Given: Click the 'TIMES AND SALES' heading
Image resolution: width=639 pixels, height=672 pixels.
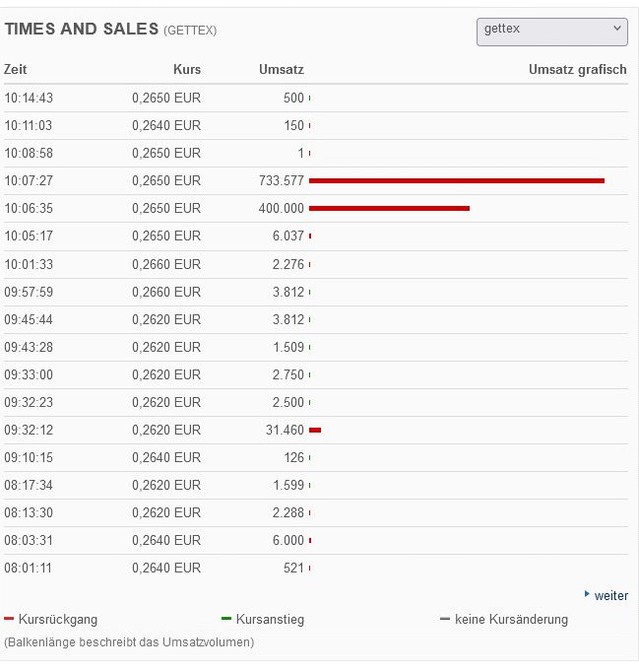Looking at the screenshot, I should (x=82, y=29).
